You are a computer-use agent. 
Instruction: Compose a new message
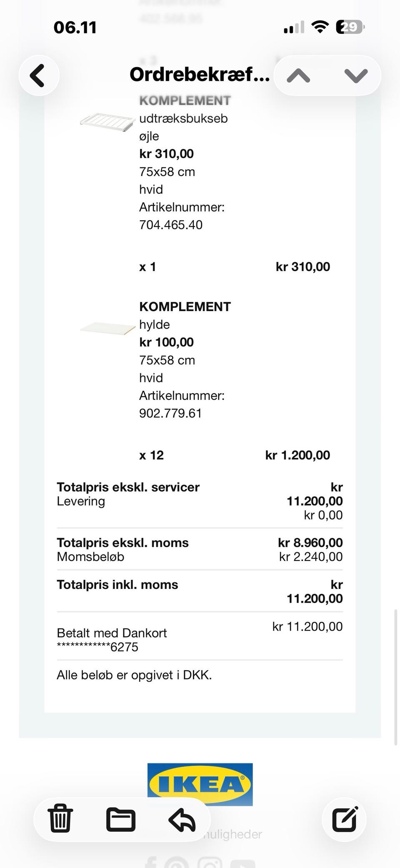345,819
